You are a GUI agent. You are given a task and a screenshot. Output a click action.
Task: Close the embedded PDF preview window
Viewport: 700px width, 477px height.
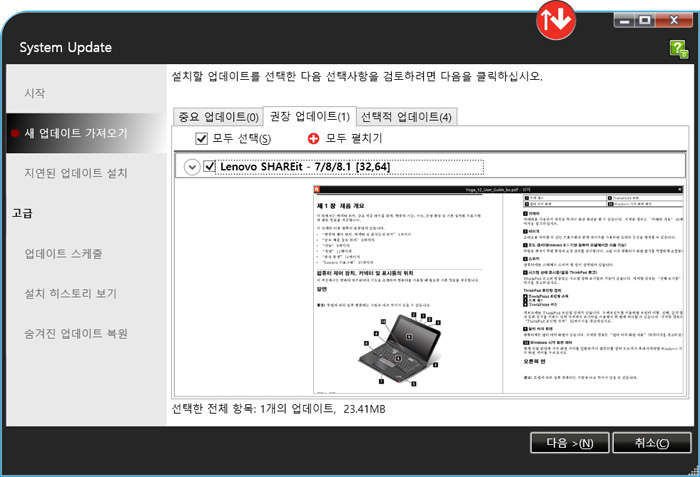(x=679, y=189)
